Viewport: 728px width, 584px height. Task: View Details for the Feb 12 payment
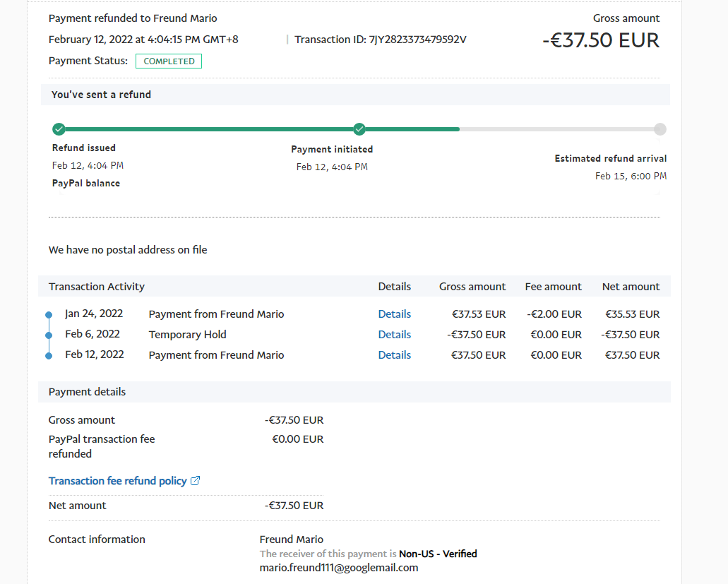[394, 355]
